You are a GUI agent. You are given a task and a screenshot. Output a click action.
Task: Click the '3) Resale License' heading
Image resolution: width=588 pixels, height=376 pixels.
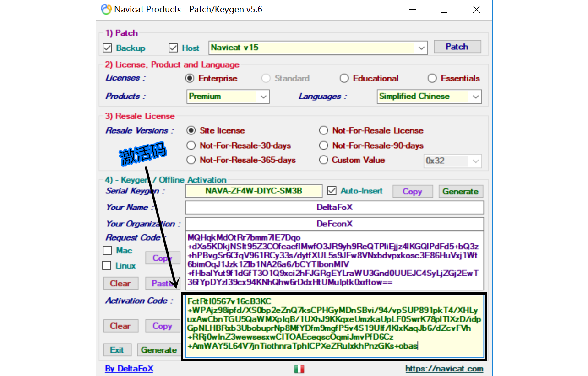140,116
